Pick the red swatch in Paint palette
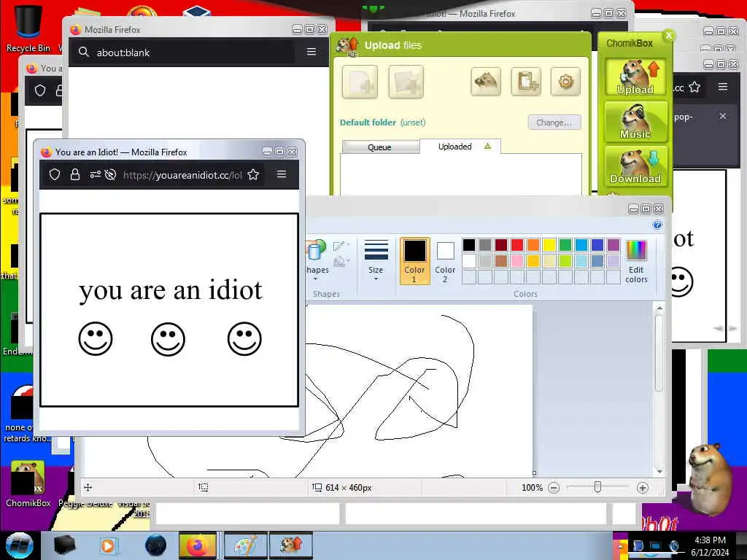The width and height of the screenshot is (747, 560). pyautogui.click(x=517, y=245)
